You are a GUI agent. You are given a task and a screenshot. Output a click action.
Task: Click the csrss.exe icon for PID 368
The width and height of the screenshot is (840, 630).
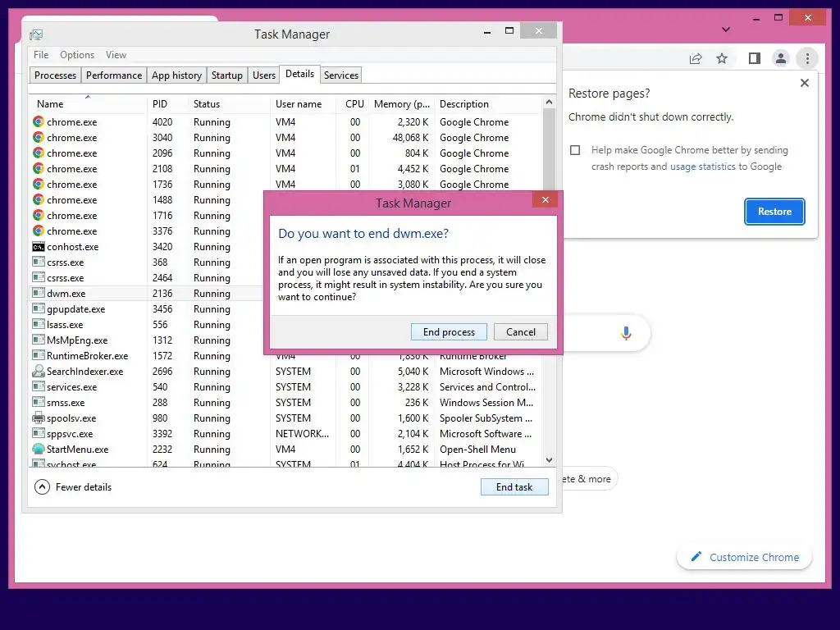coord(38,262)
